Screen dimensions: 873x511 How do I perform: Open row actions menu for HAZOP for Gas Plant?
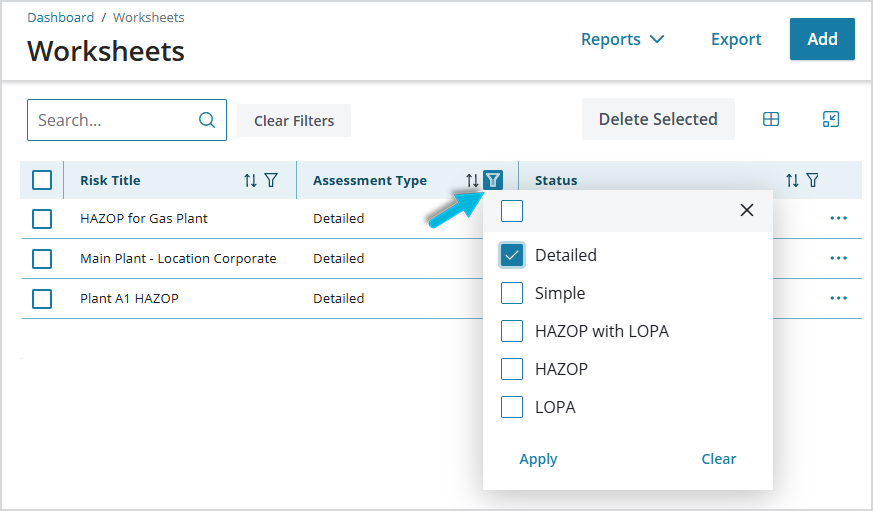838,218
